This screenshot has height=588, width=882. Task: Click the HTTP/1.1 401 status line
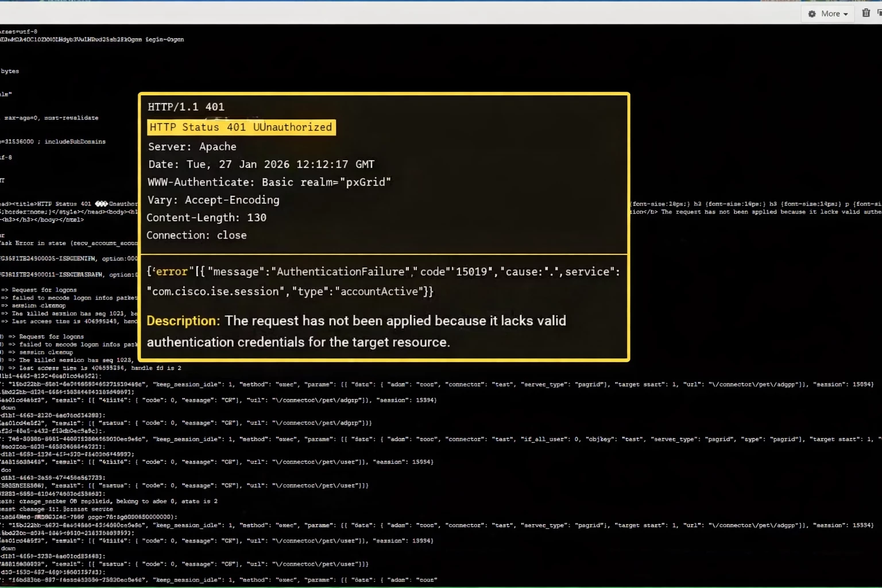[186, 107]
